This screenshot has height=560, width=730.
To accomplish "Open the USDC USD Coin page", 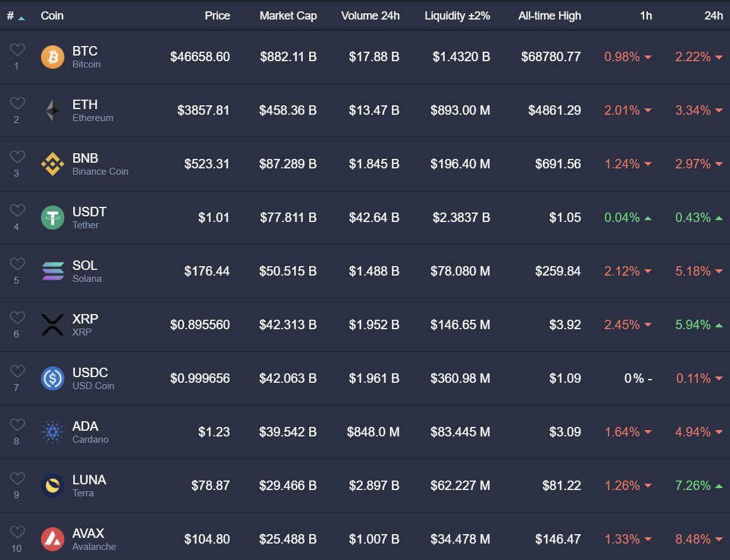I will (93, 378).
